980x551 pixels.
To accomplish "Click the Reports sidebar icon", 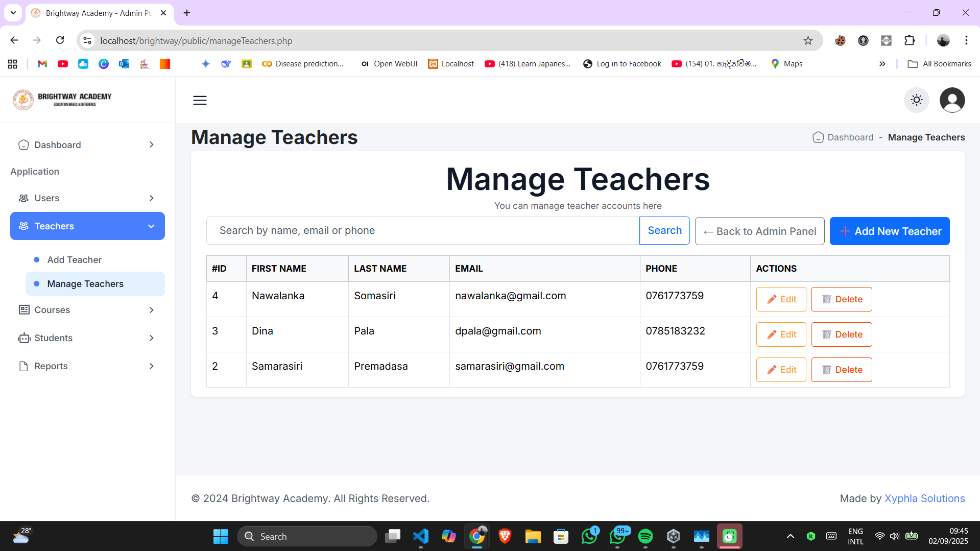I will point(23,366).
